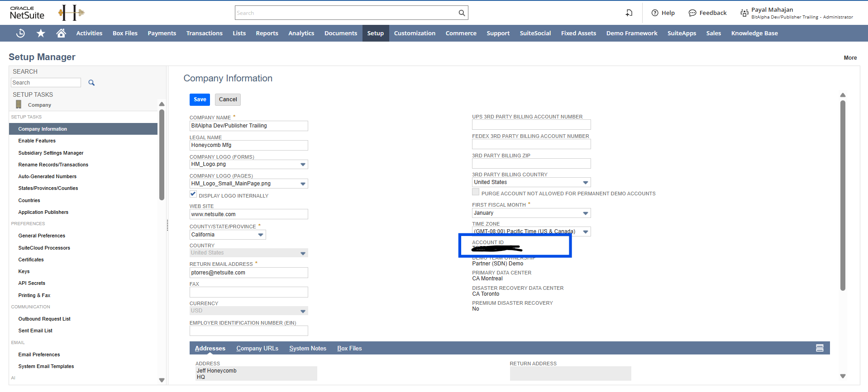Open the Reports menu
Image resolution: width=868 pixels, height=392 pixels.
click(x=267, y=33)
